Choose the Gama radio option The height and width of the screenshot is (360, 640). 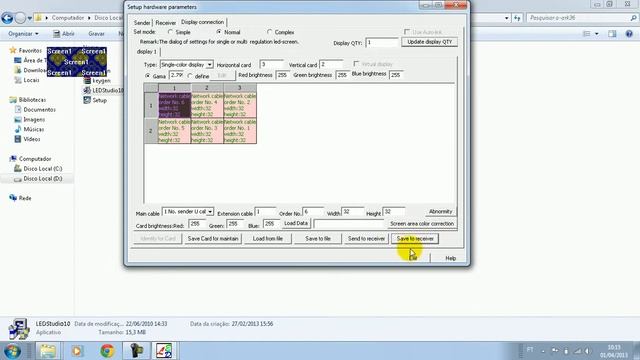coord(148,76)
